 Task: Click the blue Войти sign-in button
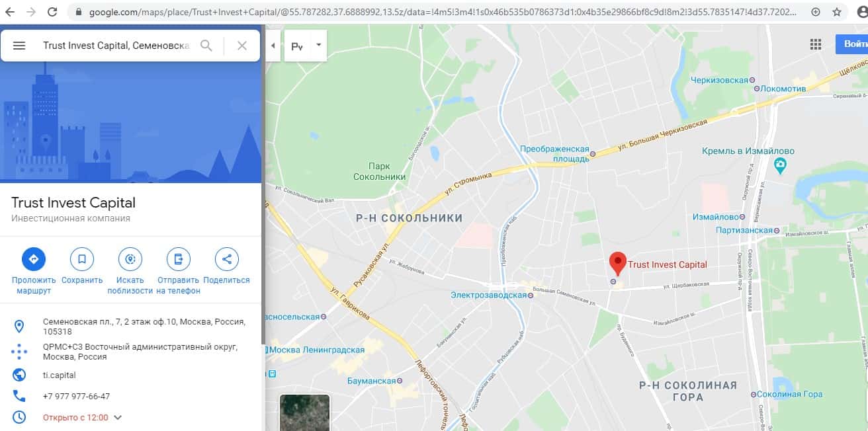click(852, 44)
